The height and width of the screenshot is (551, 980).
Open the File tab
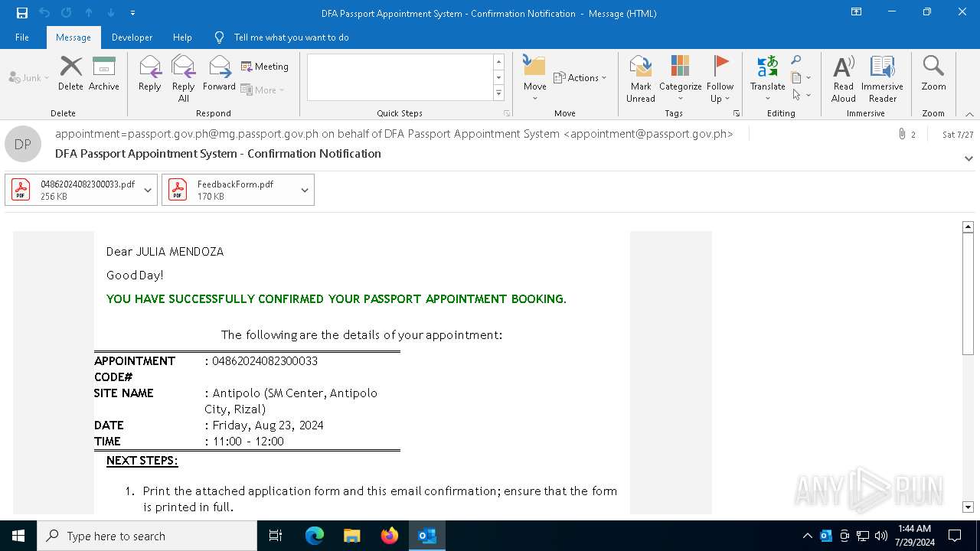point(22,37)
